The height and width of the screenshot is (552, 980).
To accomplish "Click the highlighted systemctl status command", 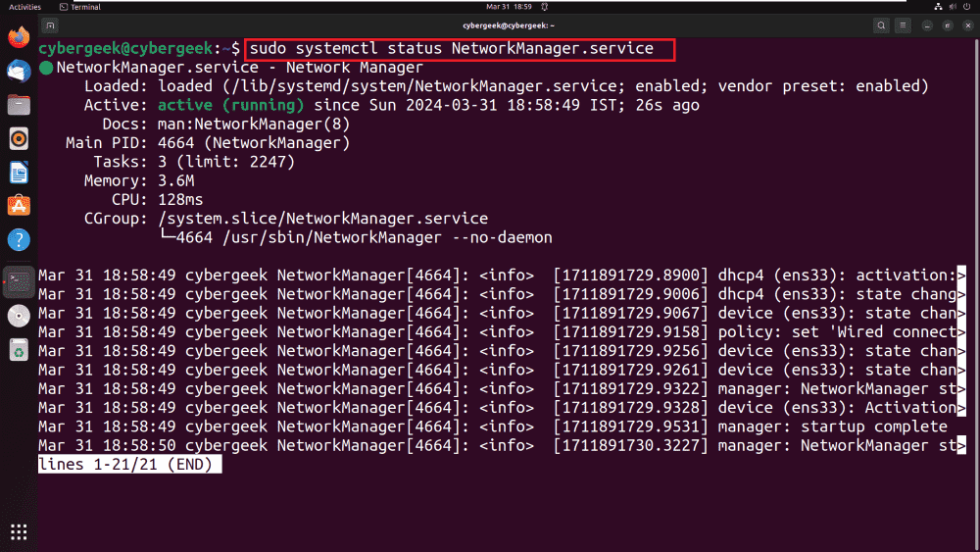I will coord(460,48).
